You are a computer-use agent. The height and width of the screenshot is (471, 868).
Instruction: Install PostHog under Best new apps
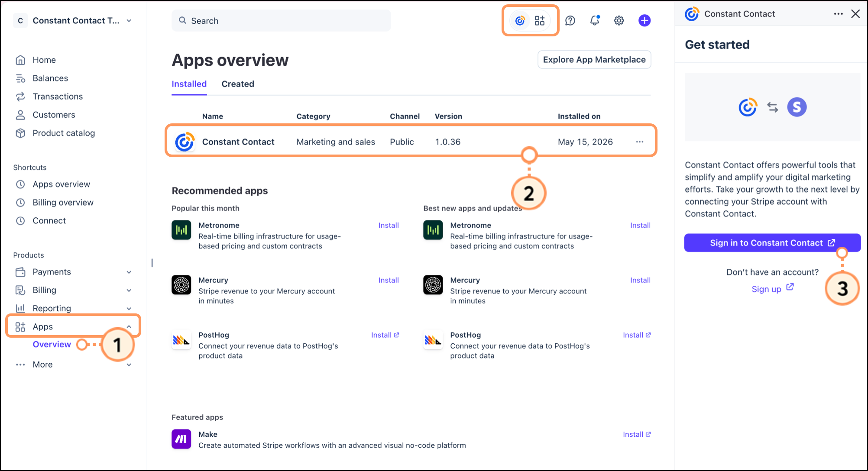pyautogui.click(x=637, y=335)
